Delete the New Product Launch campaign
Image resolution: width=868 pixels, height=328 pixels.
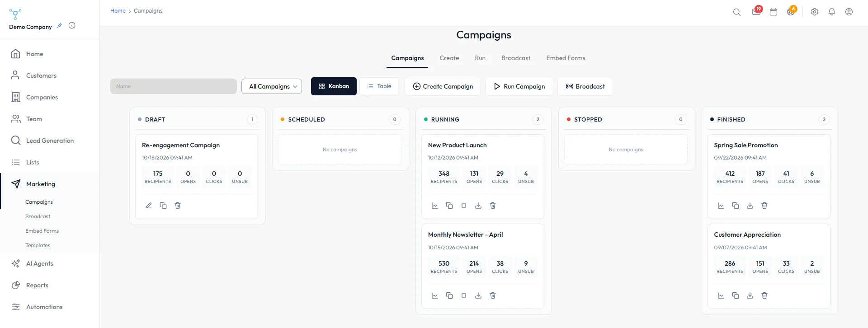tap(493, 206)
